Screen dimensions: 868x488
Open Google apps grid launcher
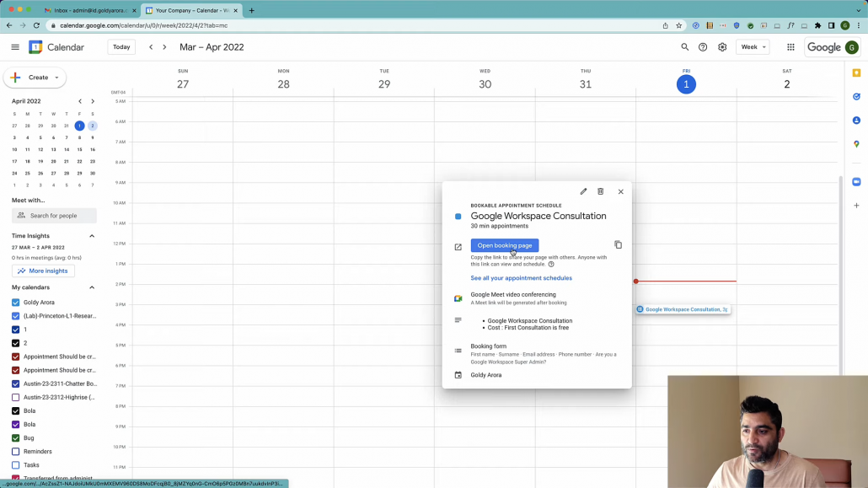pyautogui.click(x=790, y=47)
